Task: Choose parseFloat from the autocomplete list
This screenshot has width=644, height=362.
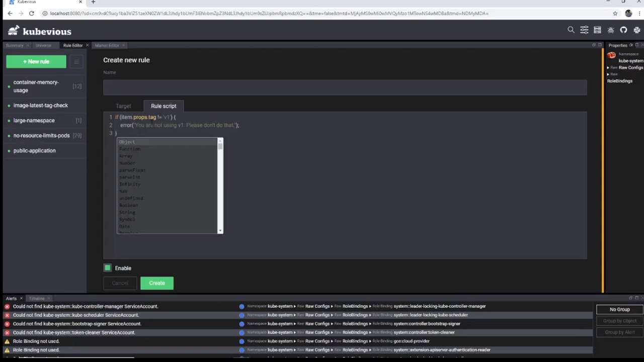Action: tap(167, 170)
